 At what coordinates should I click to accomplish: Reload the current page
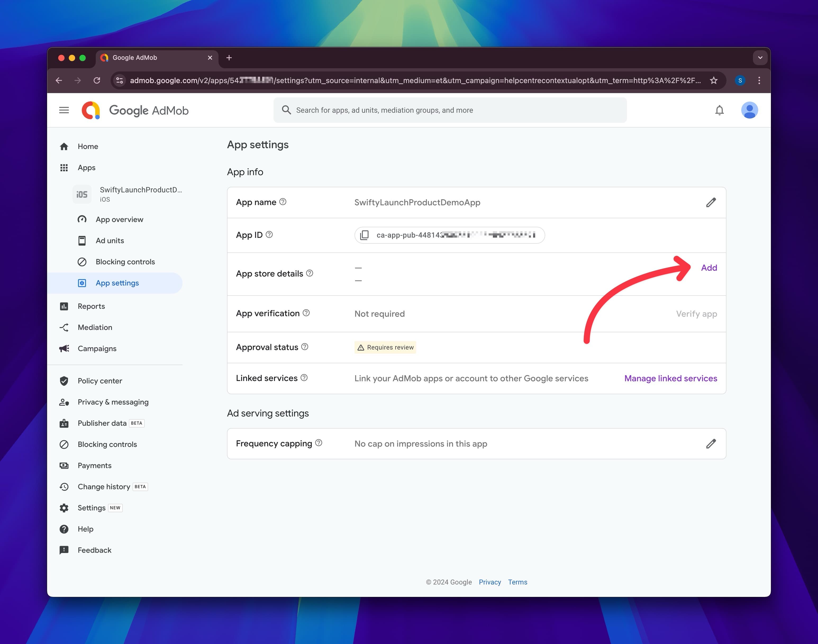97,80
